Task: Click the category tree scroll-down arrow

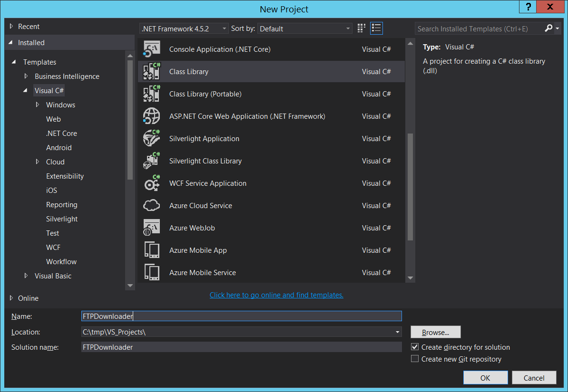Action: (x=130, y=286)
